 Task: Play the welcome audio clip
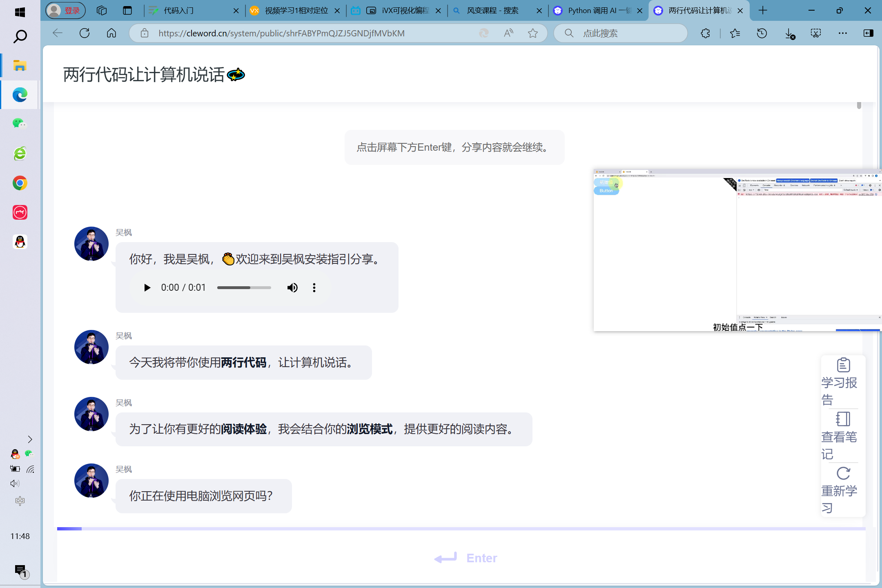click(147, 288)
